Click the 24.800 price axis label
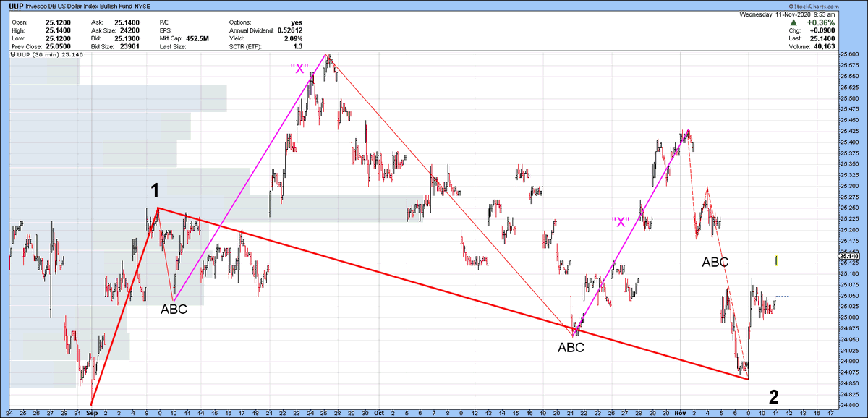This screenshot has width=868, height=418. (x=851, y=404)
